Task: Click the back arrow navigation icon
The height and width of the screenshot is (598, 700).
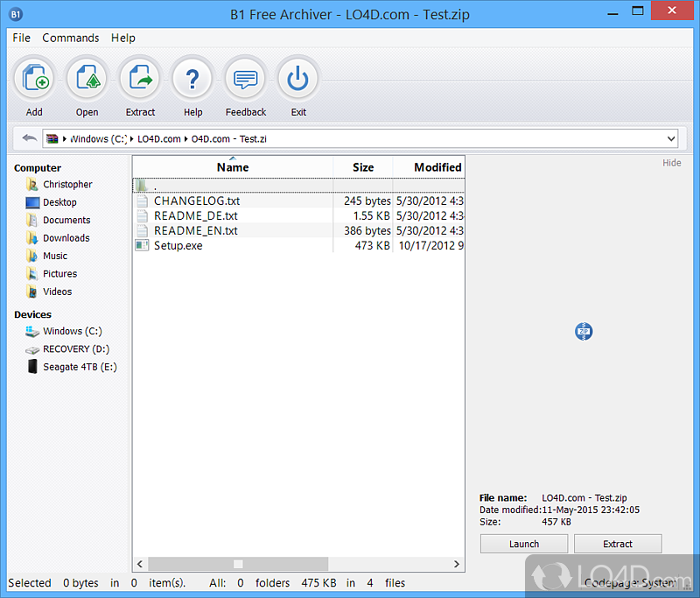Action: (30, 138)
